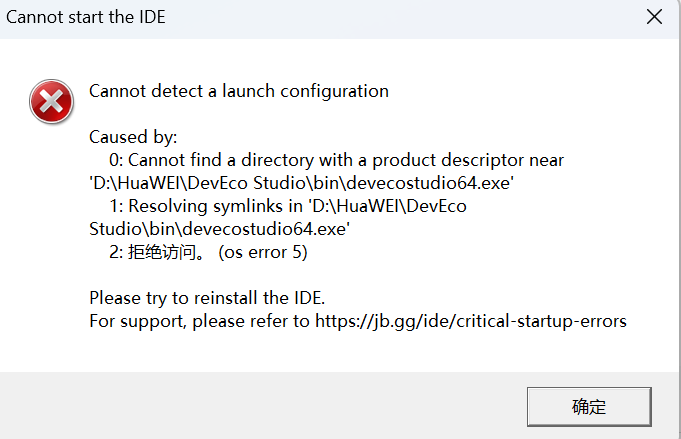Screen dimensions: 681x439
Task: Click the "1:" cause number
Action: click(x=117, y=206)
